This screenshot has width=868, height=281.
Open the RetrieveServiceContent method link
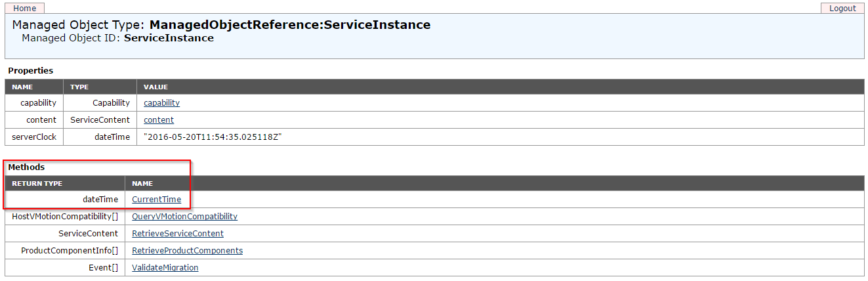(x=178, y=234)
